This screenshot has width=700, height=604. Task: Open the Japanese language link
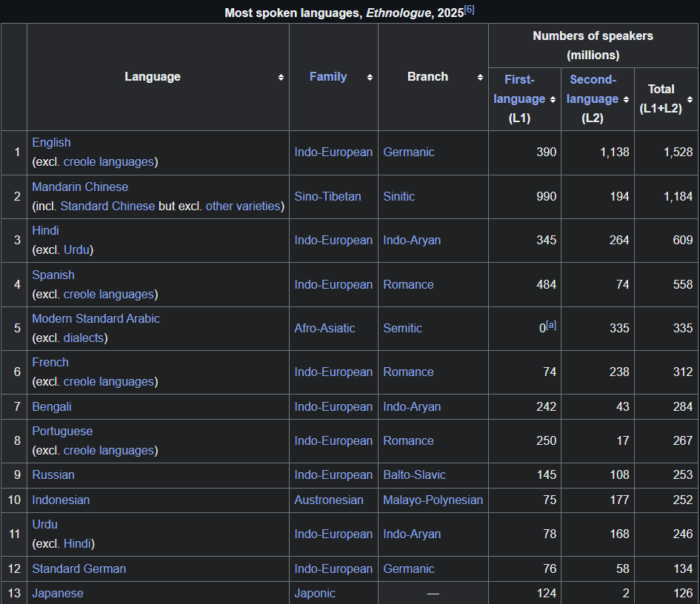[x=58, y=594]
